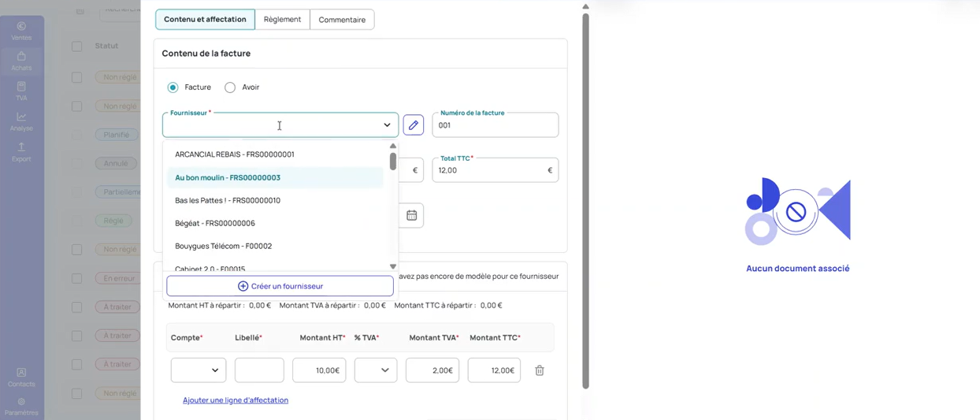
Task: Expand the Compte dropdown
Action: pos(199,370)
